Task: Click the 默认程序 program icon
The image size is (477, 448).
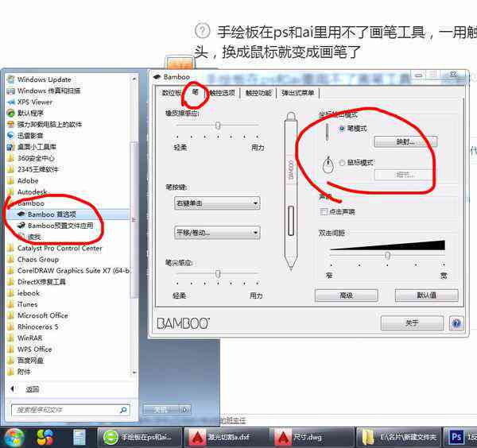Action: (x=10, y=113)
